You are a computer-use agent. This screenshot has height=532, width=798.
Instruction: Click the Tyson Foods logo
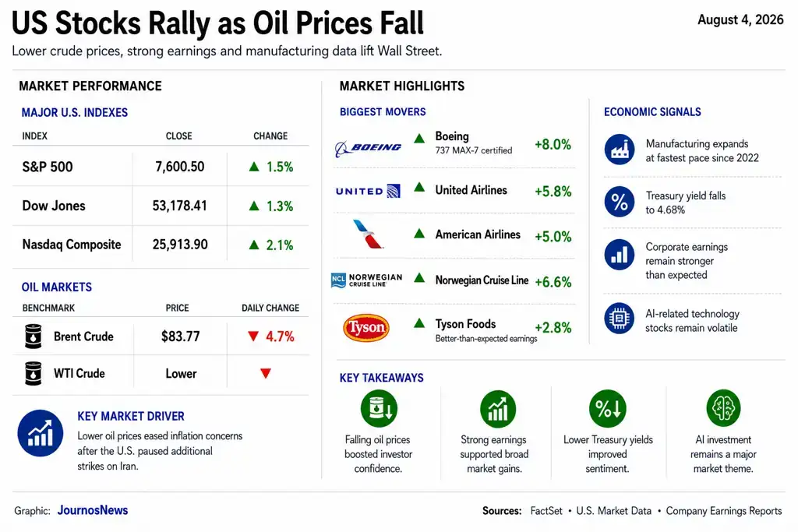point(366,328)
